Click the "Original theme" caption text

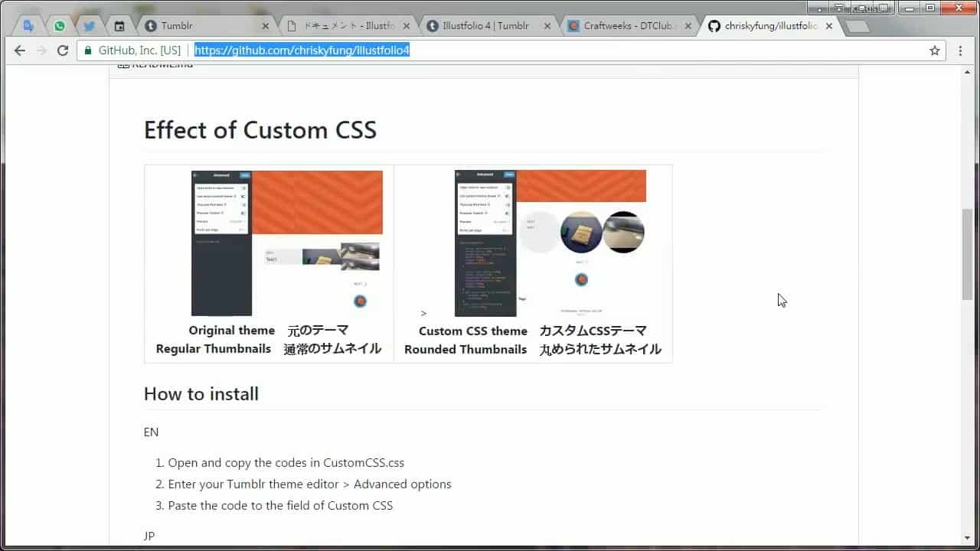232,331
